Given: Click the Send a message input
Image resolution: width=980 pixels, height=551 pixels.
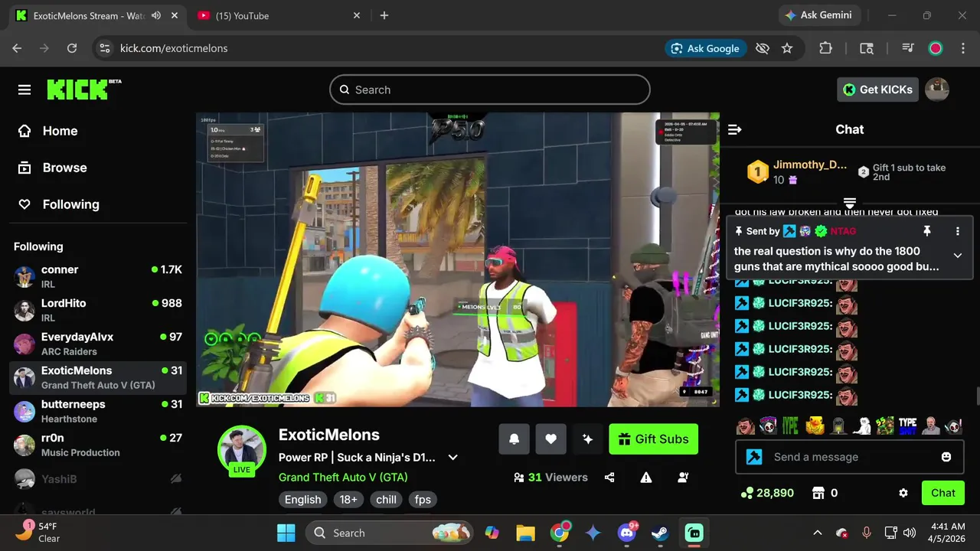Looking at the screenshot, I should (x=850, y=457).
